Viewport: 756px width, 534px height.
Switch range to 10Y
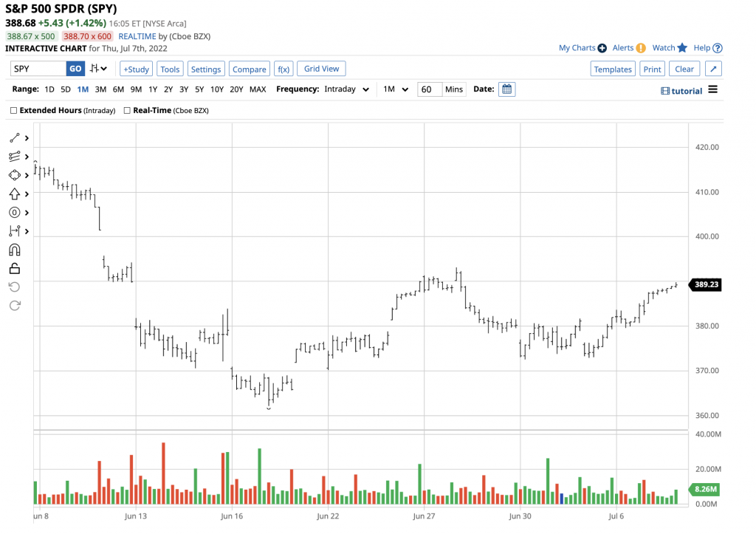pyautogui.click(x=217, y=89)
